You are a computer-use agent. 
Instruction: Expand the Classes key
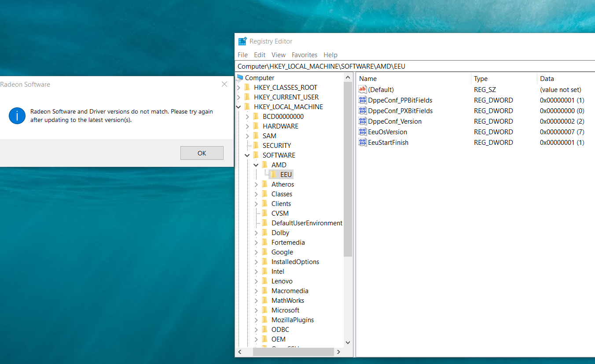pos(256,194)
